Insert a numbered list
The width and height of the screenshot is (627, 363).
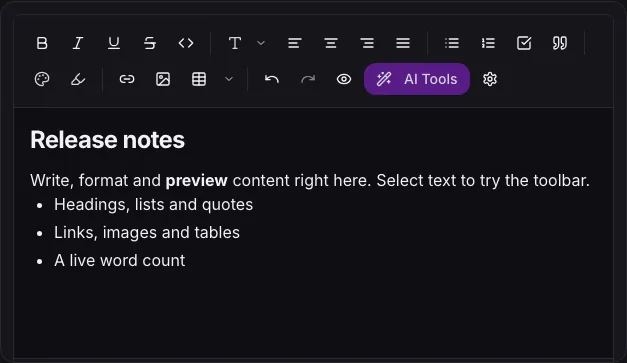point(488,43)
